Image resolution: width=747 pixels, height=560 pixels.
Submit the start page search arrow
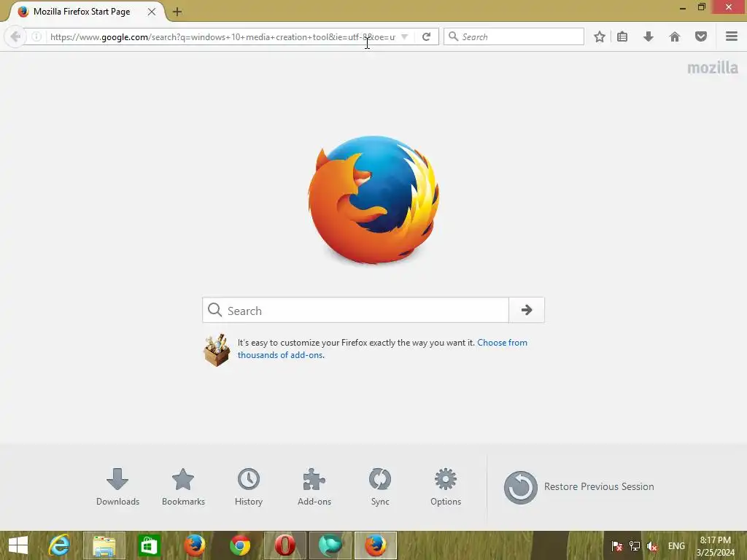527,310
